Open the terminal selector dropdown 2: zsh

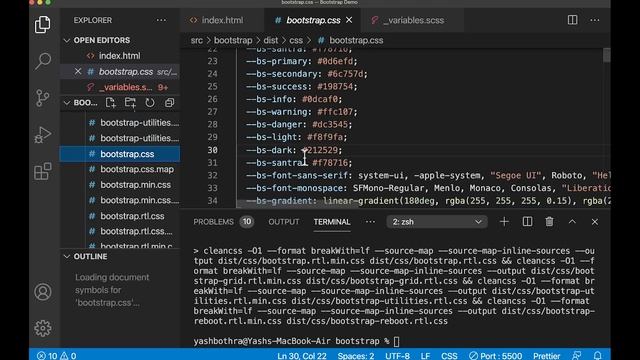coord(437,222)
